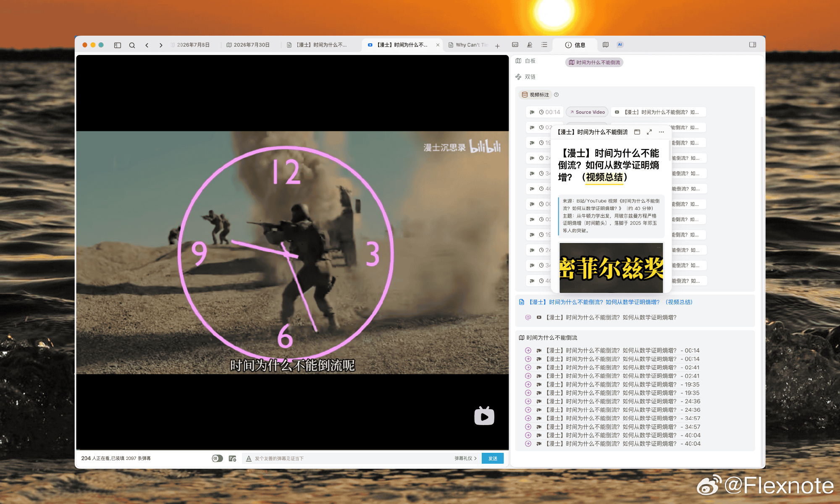
Task: Open the 信息 info tab
Action: (575, 45)
